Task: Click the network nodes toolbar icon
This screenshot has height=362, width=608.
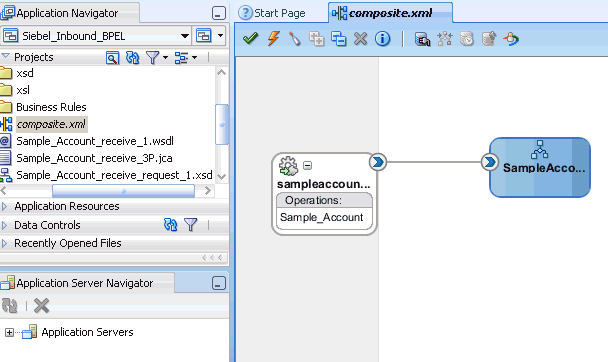Action: coord(445,39)
